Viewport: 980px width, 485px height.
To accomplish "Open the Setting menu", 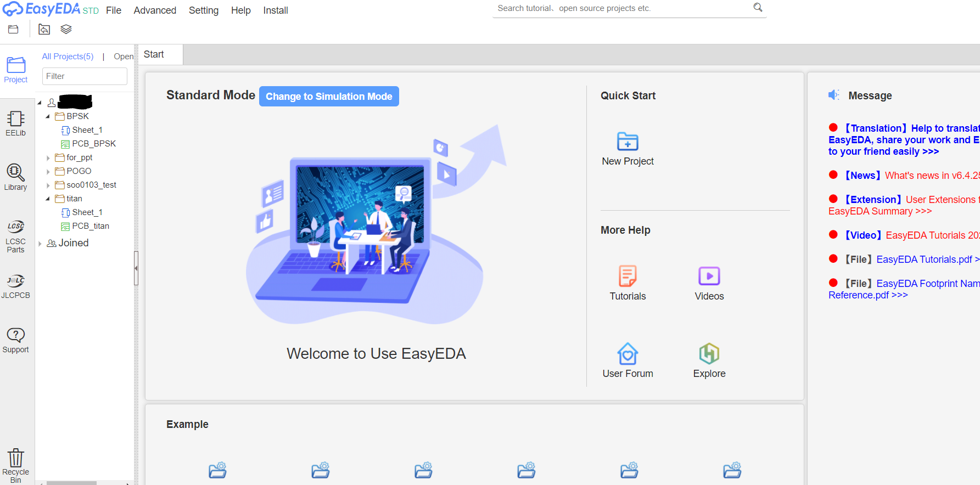I will [x=204, y=10].
